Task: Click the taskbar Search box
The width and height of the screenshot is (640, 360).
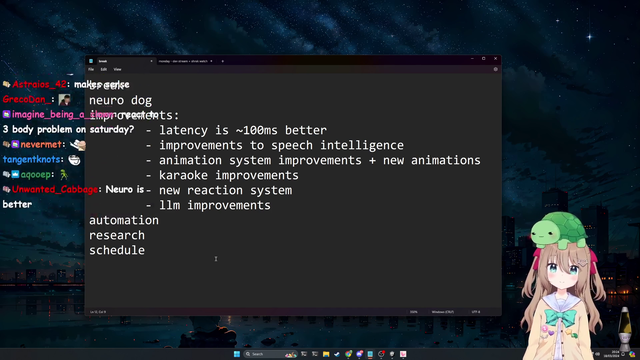Action: pos(271,354)
